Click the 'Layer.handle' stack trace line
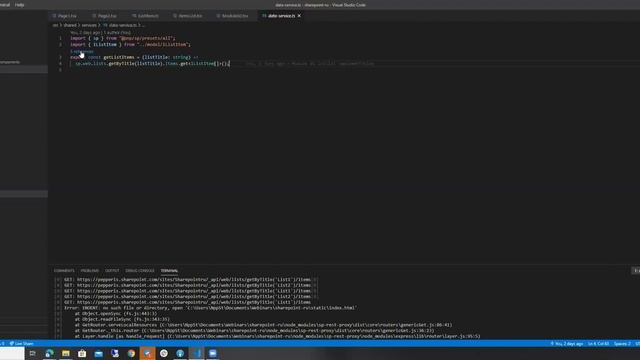Screen dimensions: 640x360 [x=277, y=336]
